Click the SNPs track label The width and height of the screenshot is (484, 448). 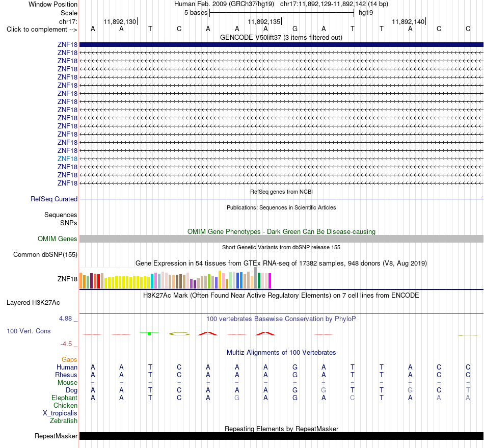tap(69, 223)
